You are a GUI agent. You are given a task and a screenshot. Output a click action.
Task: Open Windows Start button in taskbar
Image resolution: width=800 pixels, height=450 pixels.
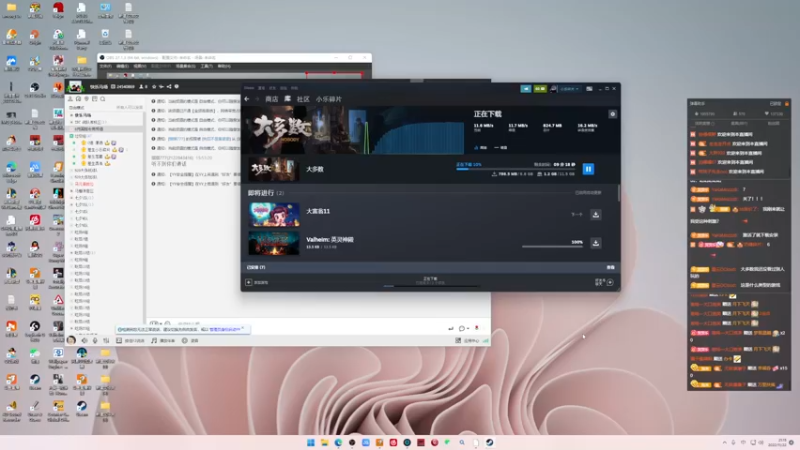pos(311,442)
